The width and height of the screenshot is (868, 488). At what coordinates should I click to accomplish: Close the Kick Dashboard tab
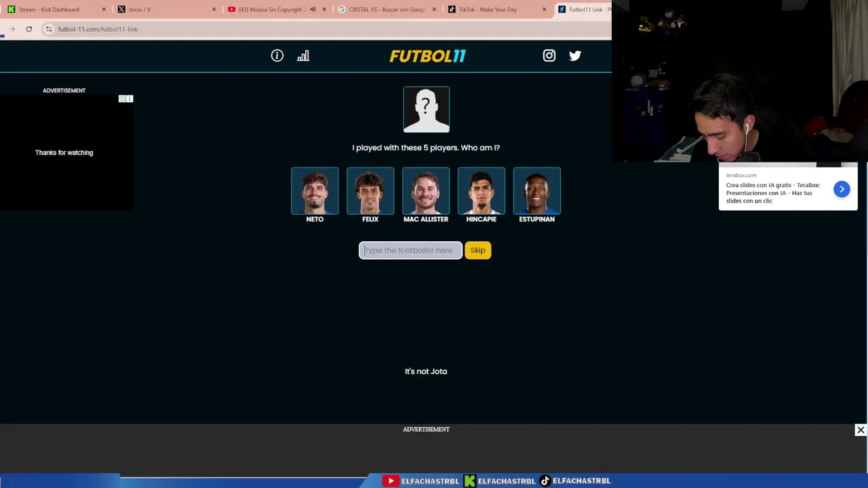coord(104,9)
